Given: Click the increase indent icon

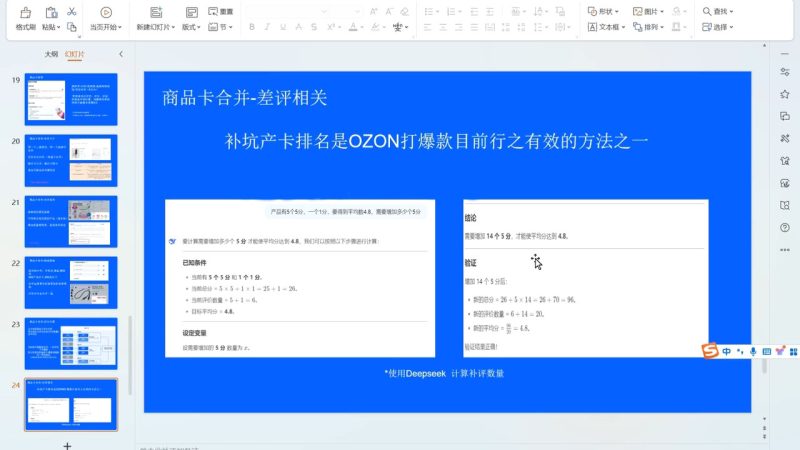Looking at the screenshot, I should point(490,11).
